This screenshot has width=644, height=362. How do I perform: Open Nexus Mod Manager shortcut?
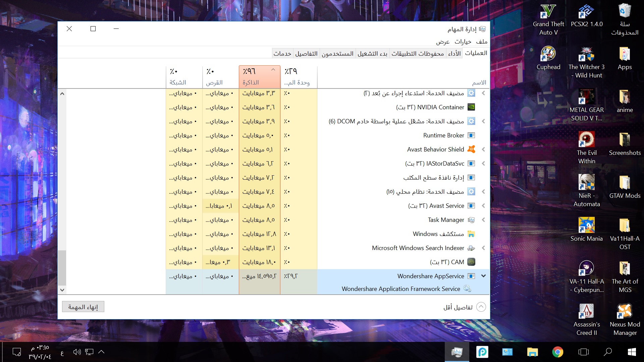625,320
